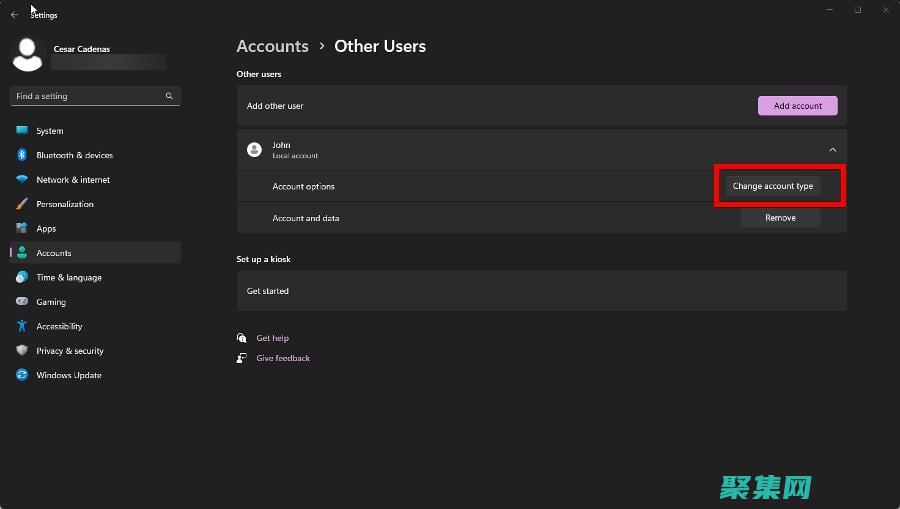Click the Time & language globe icon
Image resolution: width=900 pixels, height=509 pixels.
click(x=22, y=277)
